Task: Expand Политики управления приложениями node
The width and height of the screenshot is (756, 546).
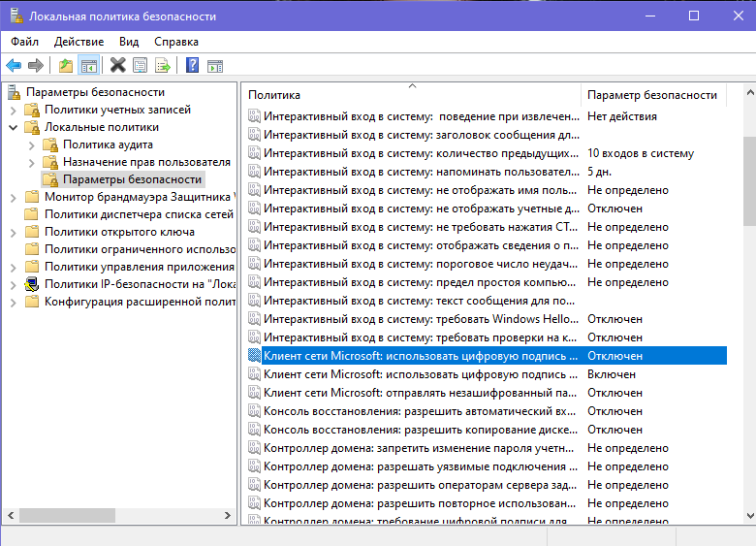Action: [14, 268]
